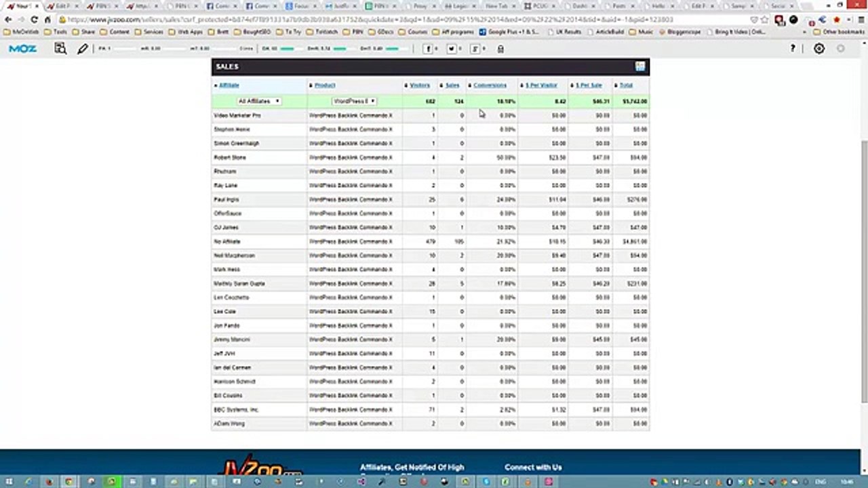
Task: Click the No Affiliate row name
Action: pyautogui.click(x=227, y=241)
